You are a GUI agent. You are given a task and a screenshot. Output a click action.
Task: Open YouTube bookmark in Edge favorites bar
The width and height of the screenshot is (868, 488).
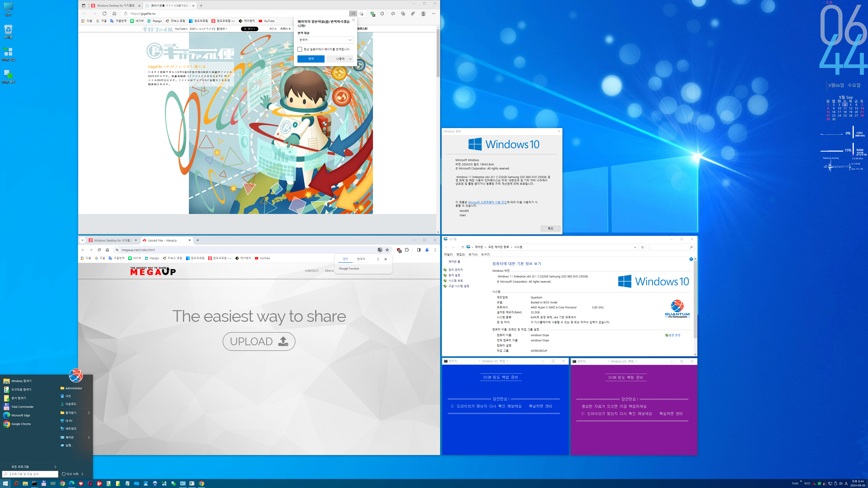coord(267,21)
